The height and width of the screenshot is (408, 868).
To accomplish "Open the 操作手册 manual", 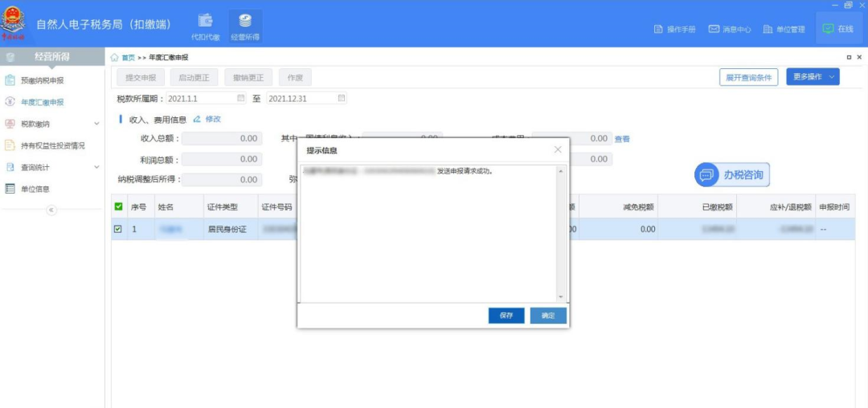I will click(x=675, y=30).
